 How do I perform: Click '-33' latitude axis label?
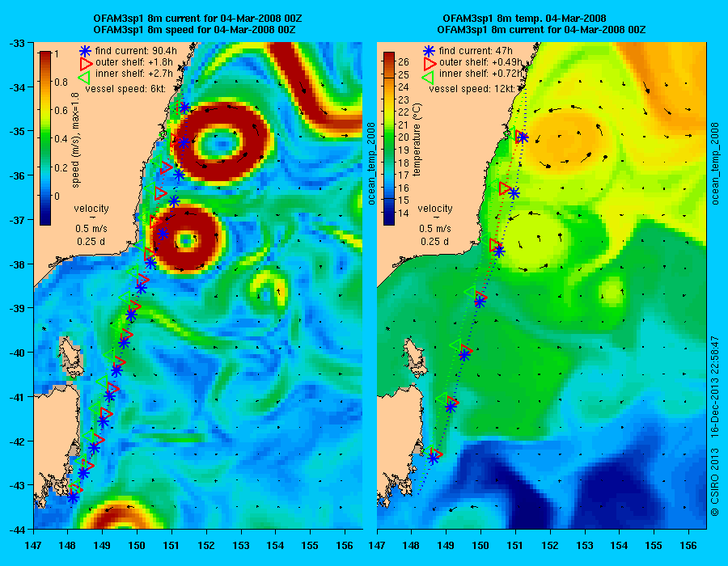(x=17, y=43)
